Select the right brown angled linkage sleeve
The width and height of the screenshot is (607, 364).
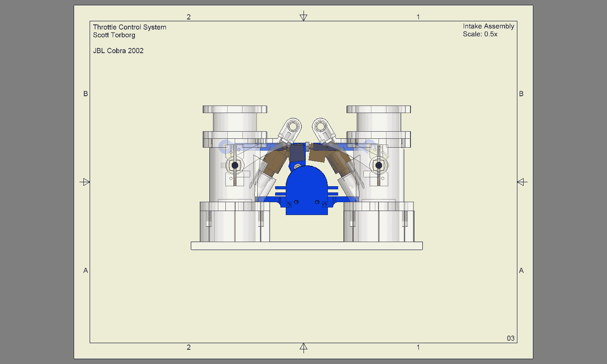pyautogui.click(x=338, y=160)
